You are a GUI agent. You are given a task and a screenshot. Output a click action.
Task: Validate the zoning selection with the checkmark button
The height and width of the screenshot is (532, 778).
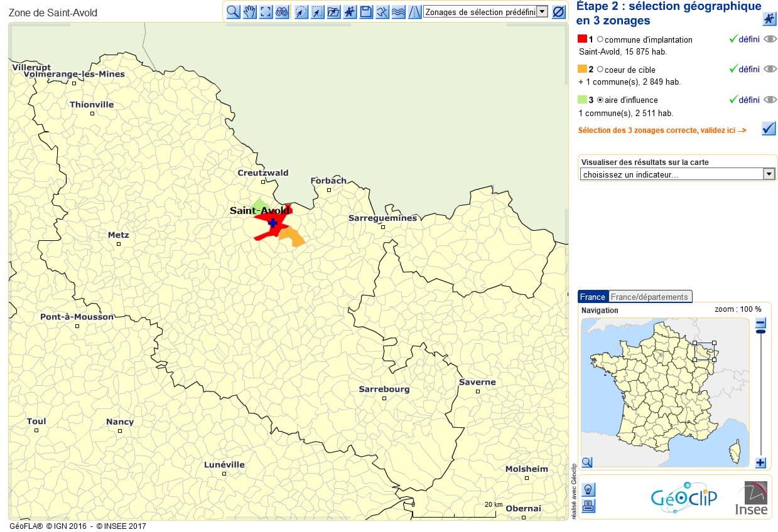tap(769, 129)
